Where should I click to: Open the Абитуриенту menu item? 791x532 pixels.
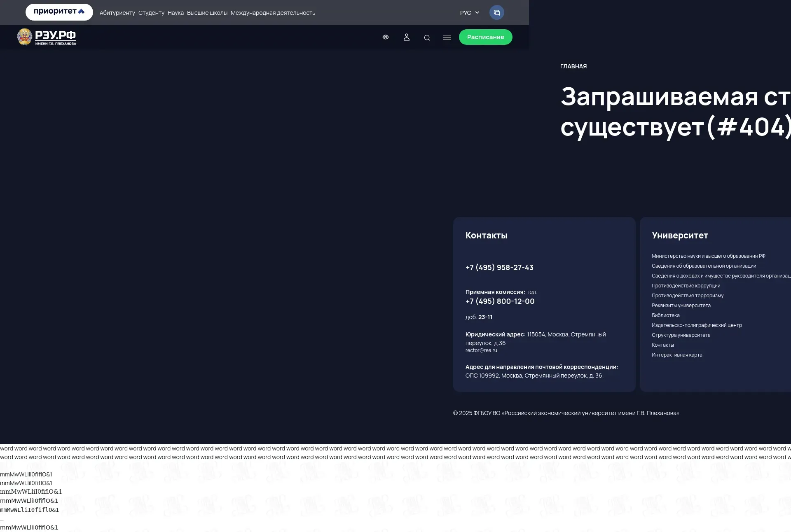(x=117, y=13)
